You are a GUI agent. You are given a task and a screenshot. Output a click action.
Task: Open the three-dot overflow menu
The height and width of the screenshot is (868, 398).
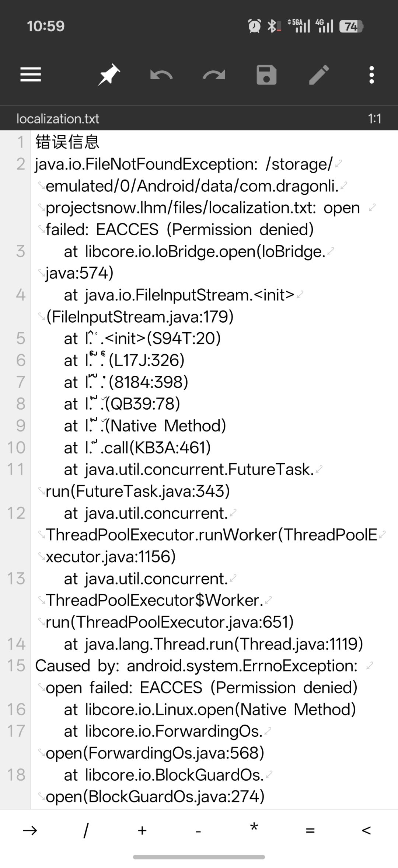point(371,75)
